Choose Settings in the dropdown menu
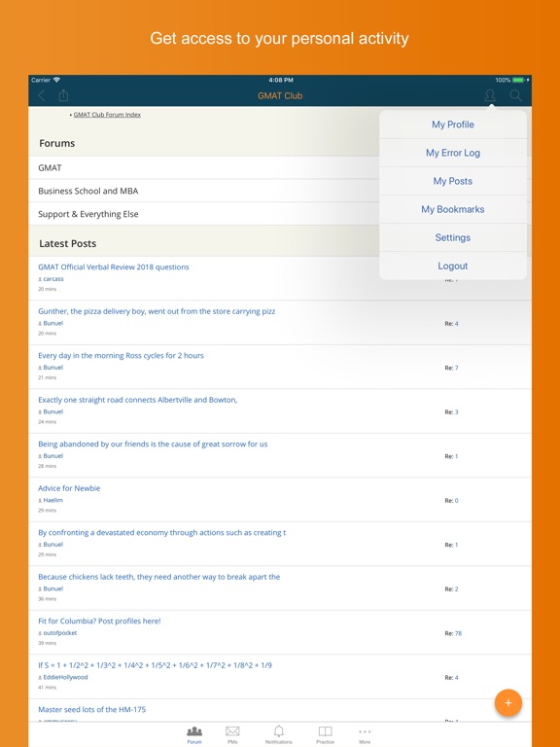 coord(453,237)
